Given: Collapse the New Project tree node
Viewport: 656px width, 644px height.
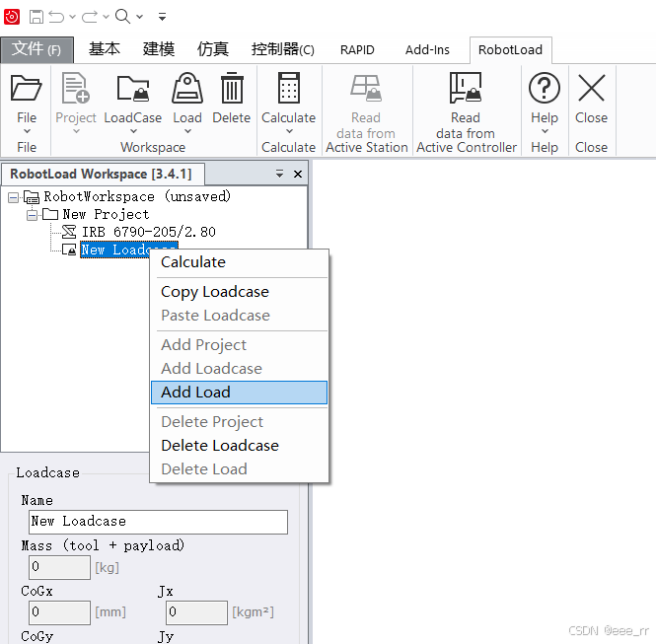Looking at the screenshot, I should [32, 215].
